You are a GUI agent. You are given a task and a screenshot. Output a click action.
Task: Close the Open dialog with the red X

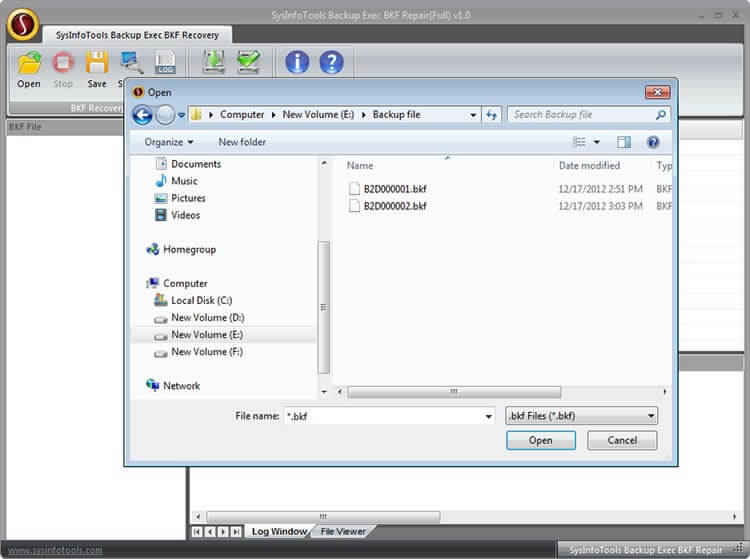pos(657,92)
